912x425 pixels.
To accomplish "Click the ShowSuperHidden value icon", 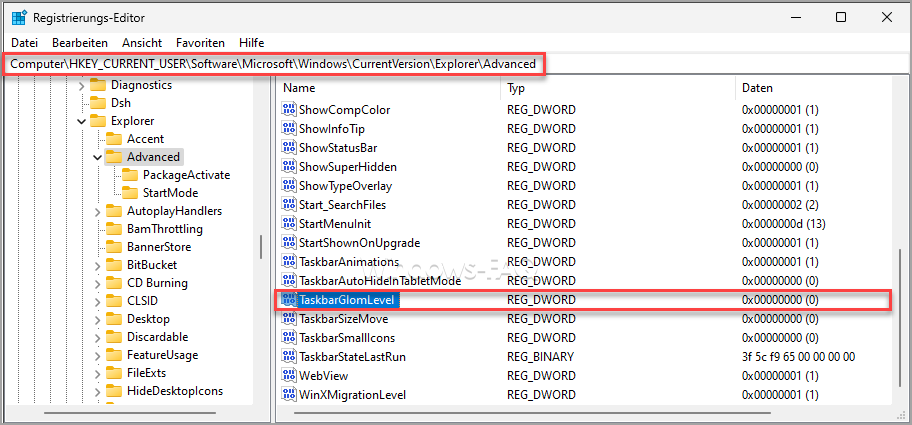I will click(x=288, y=167).
